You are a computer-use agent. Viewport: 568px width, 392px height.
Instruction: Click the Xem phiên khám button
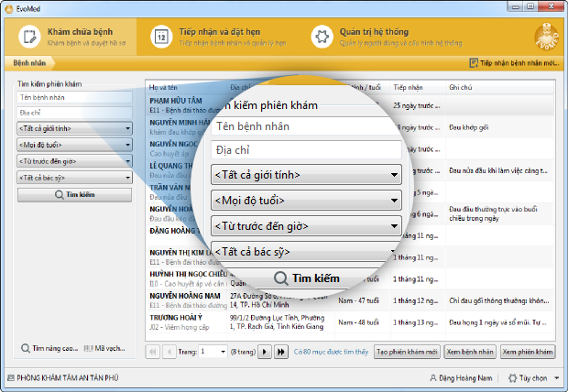(528, 352)
